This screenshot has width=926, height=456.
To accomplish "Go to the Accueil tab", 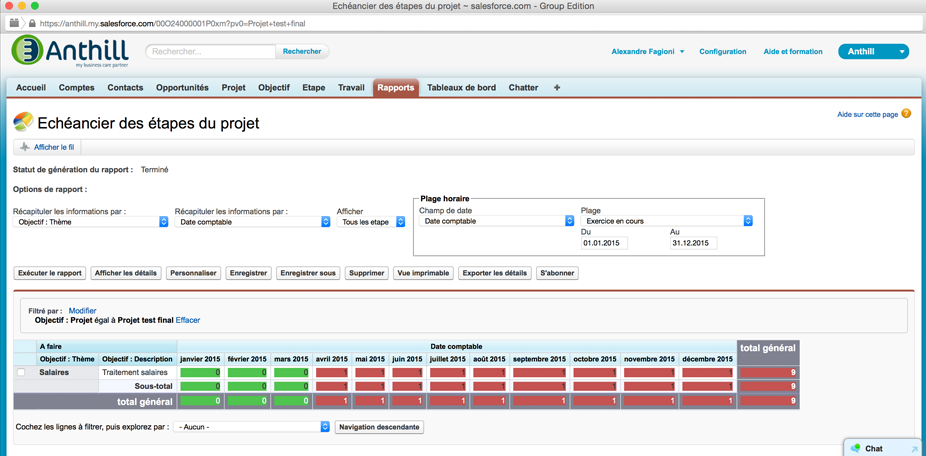I will (x=31, y=87).
